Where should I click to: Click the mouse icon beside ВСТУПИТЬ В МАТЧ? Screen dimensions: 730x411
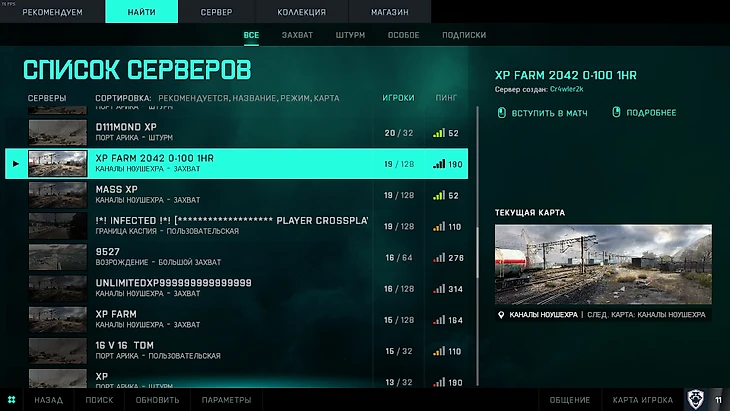pos(501,113)
